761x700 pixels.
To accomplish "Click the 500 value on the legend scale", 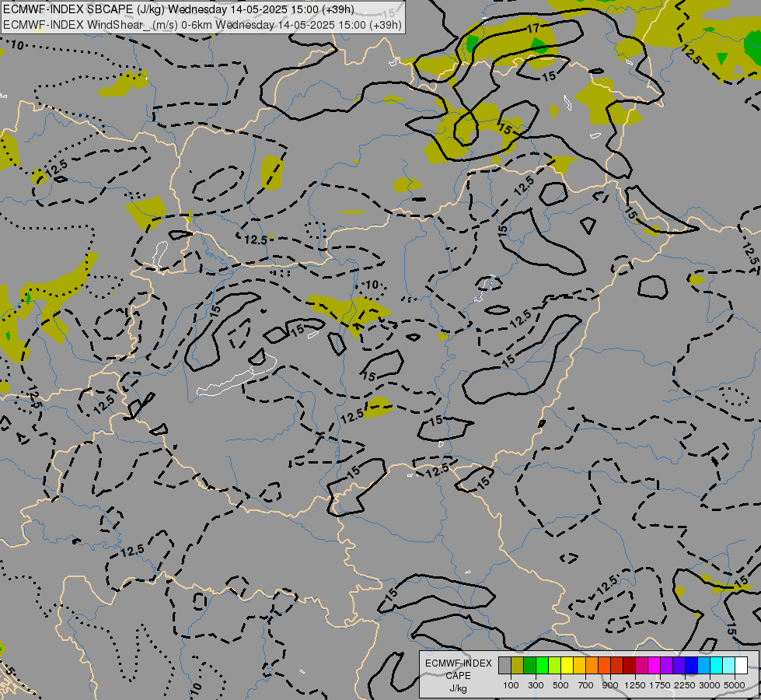I will tap(560, 685).
